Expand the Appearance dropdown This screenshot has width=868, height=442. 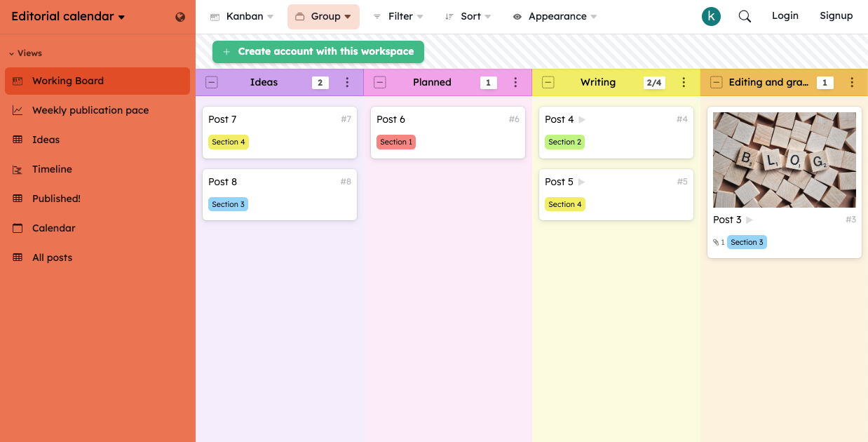555,16
